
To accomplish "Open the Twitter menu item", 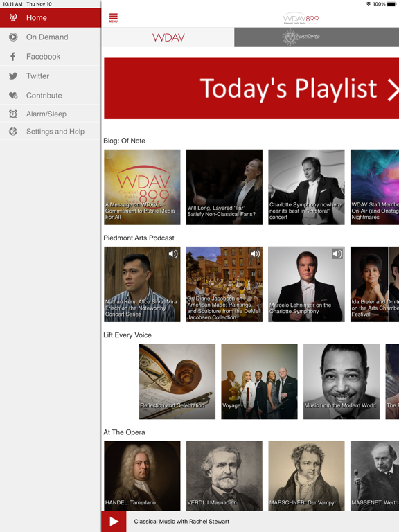I will 51,76.
